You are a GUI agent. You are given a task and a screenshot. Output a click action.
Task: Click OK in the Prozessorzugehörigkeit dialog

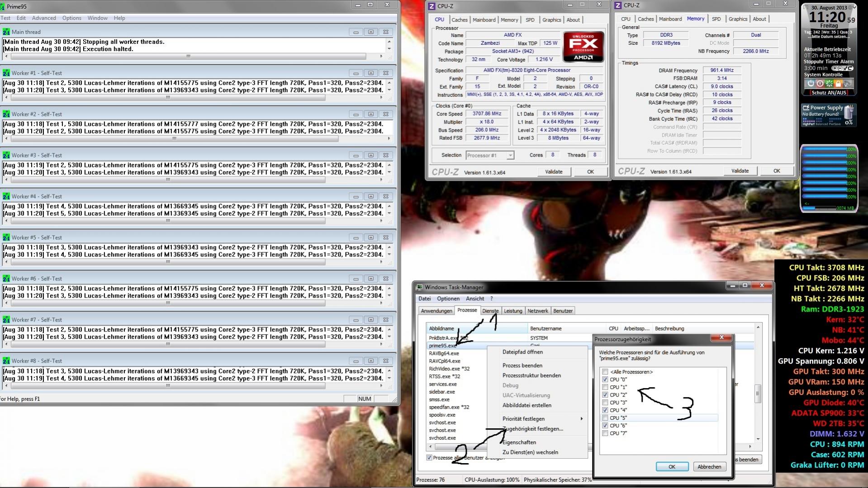(x=672, y=467)
